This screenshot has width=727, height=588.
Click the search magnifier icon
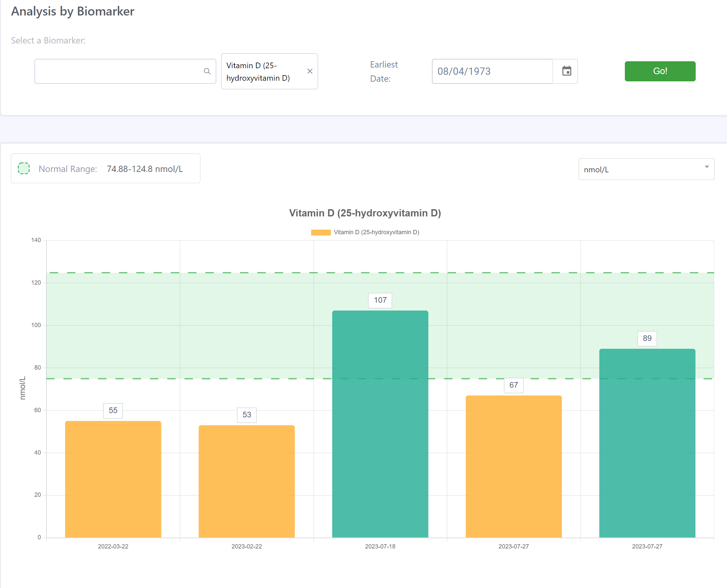[x=207, y=71]
